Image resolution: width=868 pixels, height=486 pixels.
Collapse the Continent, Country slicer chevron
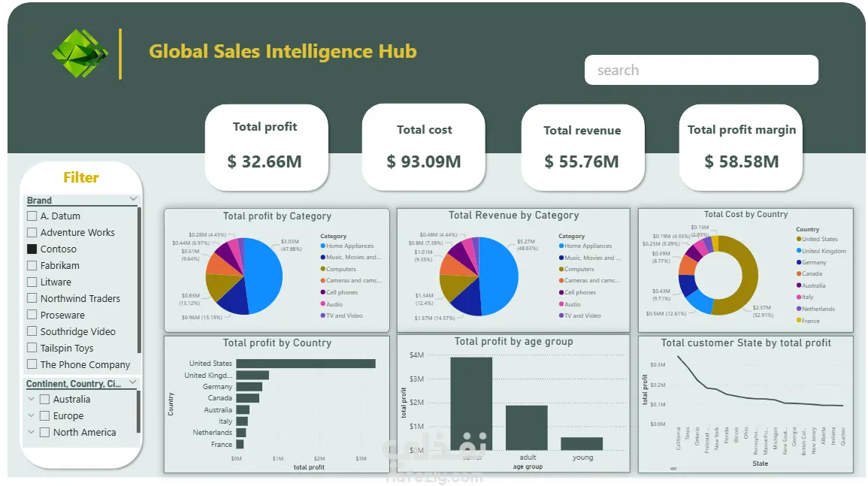pyautogui.click(x=133, y=382)
